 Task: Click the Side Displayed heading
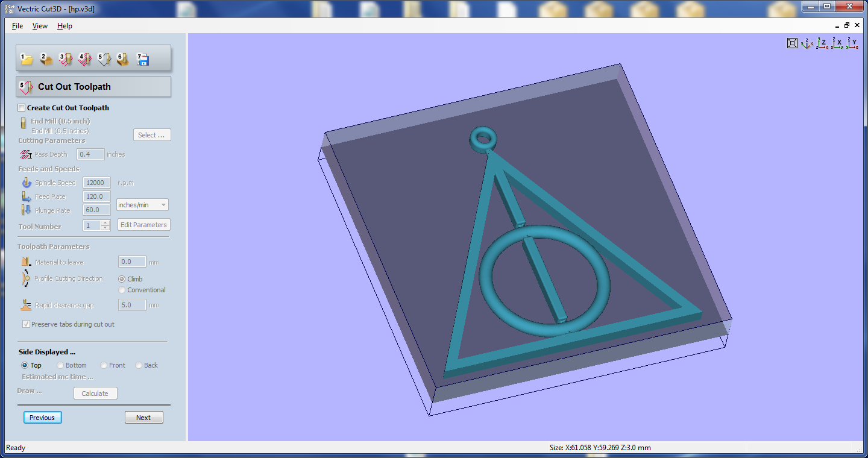point(47,352)
